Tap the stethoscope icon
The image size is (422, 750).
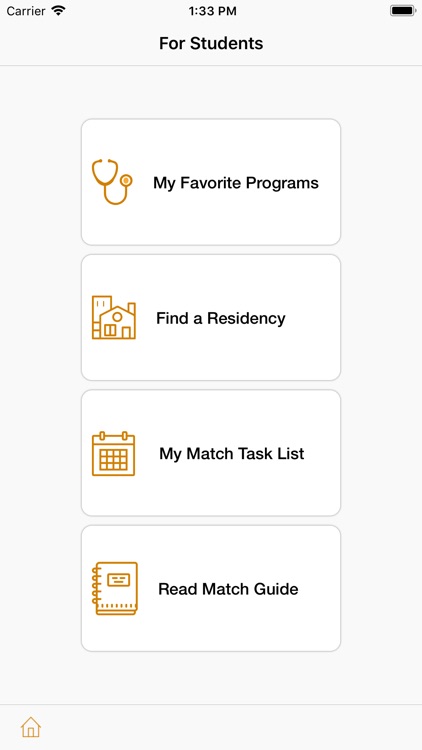(112, 182)
